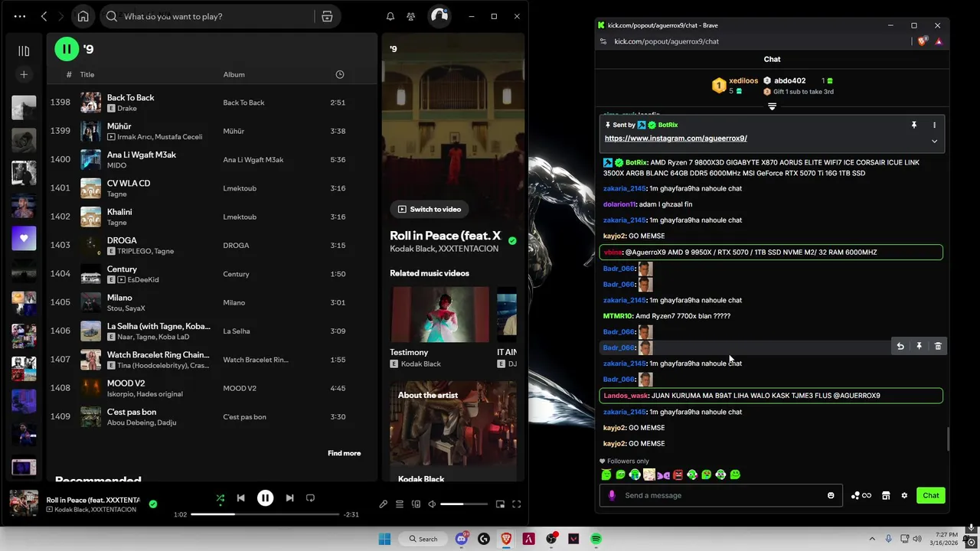Open the Spotify play queue
980x551 pixels.
[x=400, y=504]
